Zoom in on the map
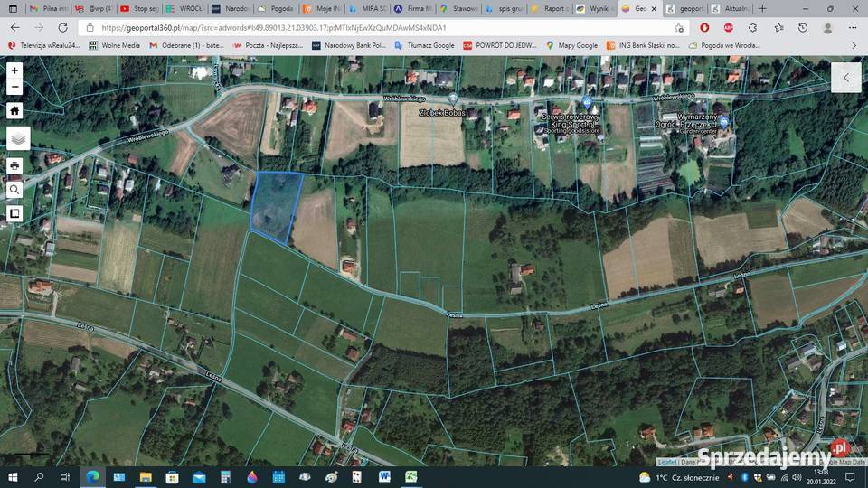Screen dimensions: 868x488 point(14,70)
